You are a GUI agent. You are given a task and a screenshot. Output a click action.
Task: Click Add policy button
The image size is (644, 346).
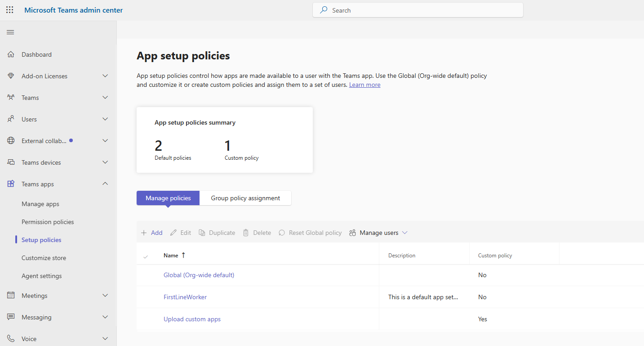pyautogui.click(x=152, y=233)
